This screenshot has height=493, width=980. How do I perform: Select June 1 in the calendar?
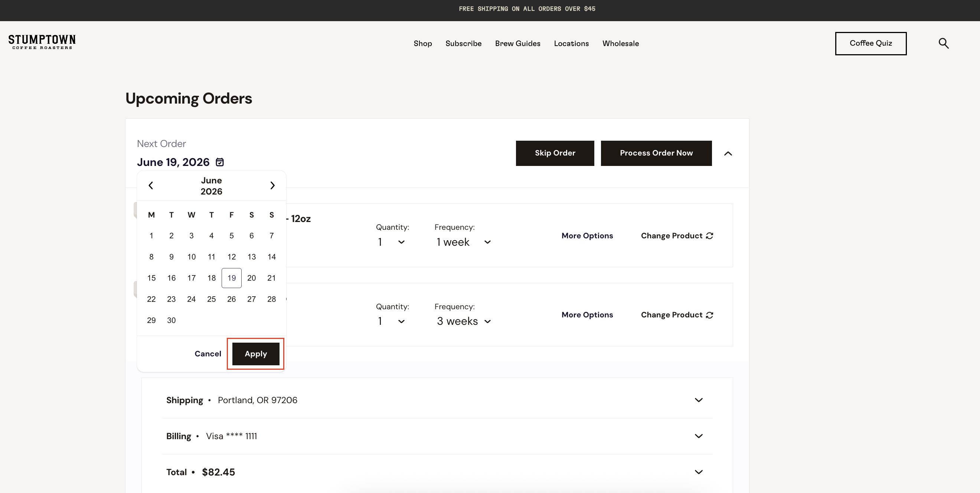(151, 236)
